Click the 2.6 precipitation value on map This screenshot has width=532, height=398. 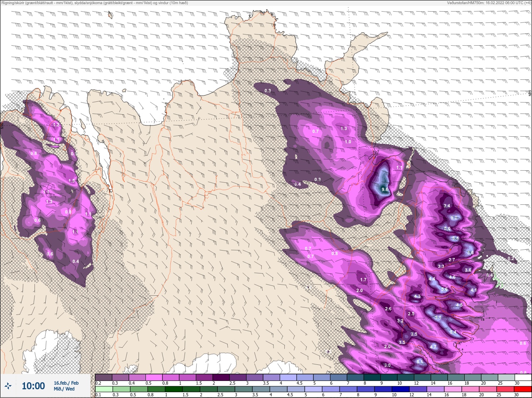(x=388, y=309)
